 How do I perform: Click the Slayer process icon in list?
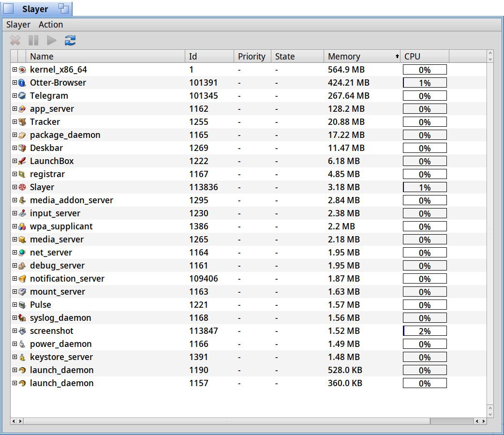point(22,187)
